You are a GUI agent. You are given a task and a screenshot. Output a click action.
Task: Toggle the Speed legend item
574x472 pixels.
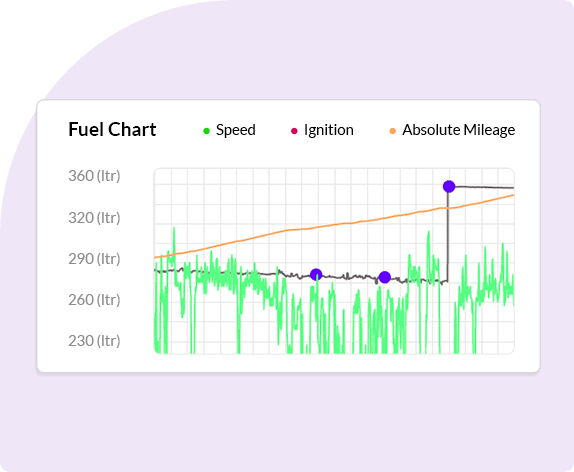coord(230,130)
